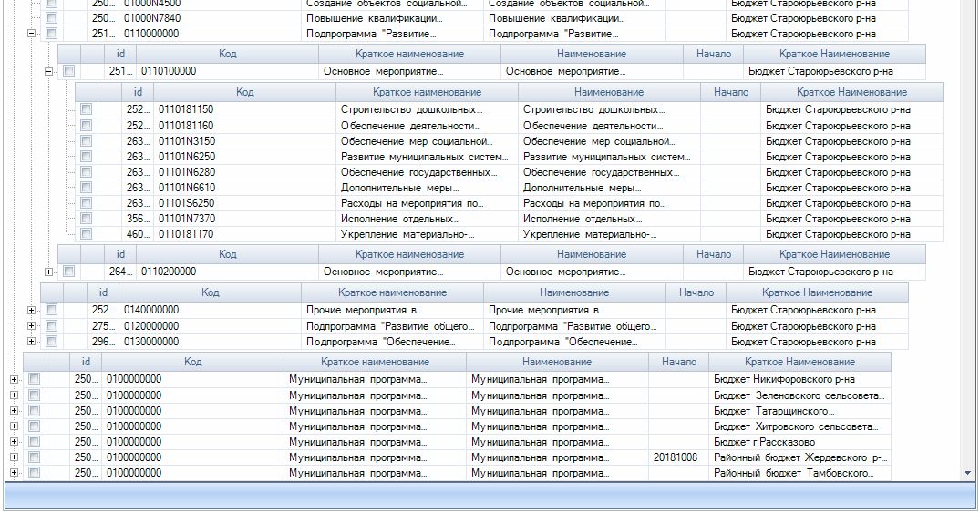
Task: Tick the checkbox for code 0110181150
Action: pos(86,109)
